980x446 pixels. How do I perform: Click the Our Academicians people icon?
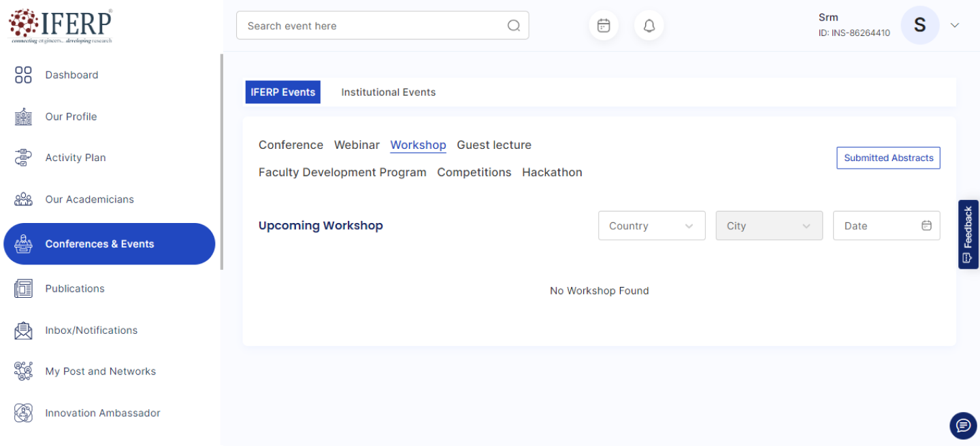(x=23, y=199)
